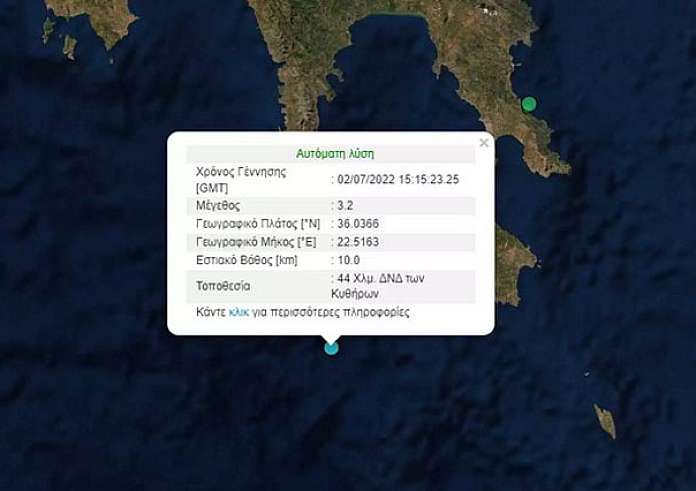696x491 pixels.
Task: Click the Χρόνος Γέννησης [GMT] label
Action: tap(241, 180)
